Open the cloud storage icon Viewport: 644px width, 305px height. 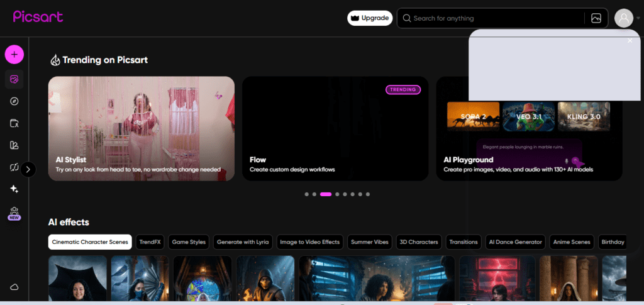(14, 287)
